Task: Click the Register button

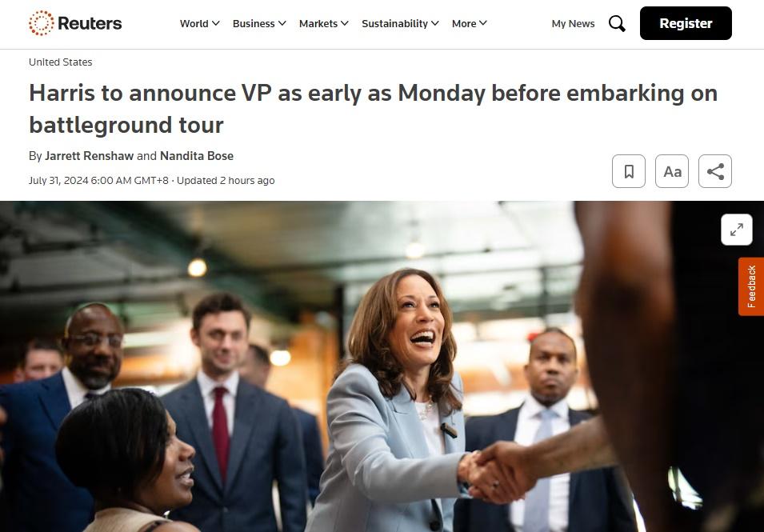Action: pos(686,23)
